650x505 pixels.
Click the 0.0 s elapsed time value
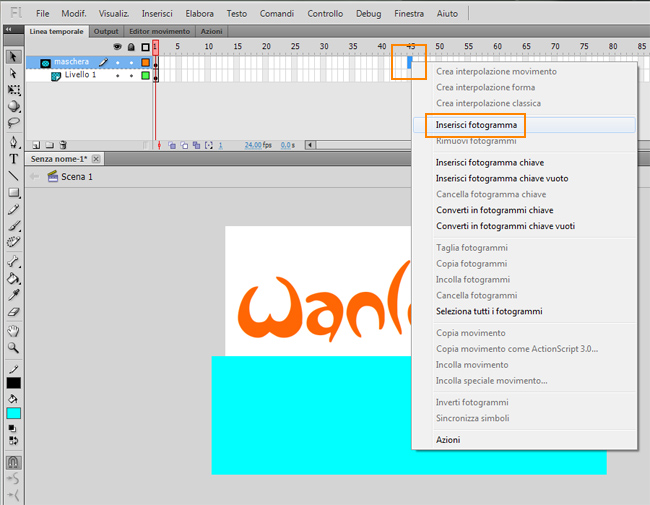pos(288,145)
